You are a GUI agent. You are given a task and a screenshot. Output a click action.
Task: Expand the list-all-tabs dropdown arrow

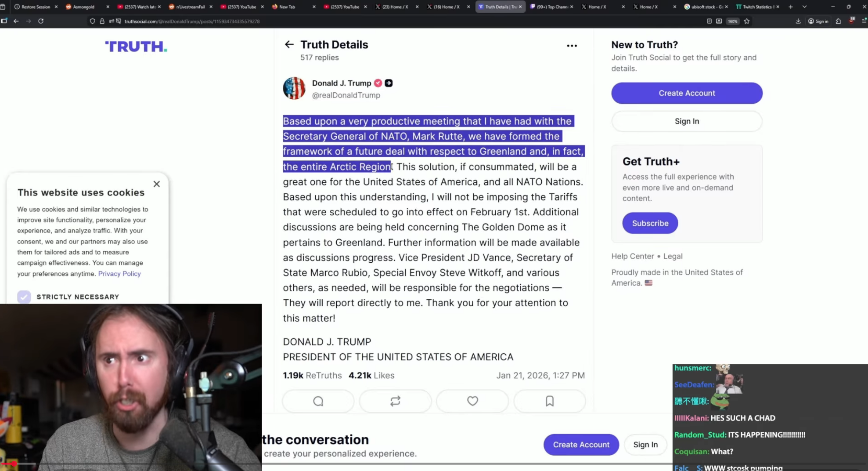point(804,7)
